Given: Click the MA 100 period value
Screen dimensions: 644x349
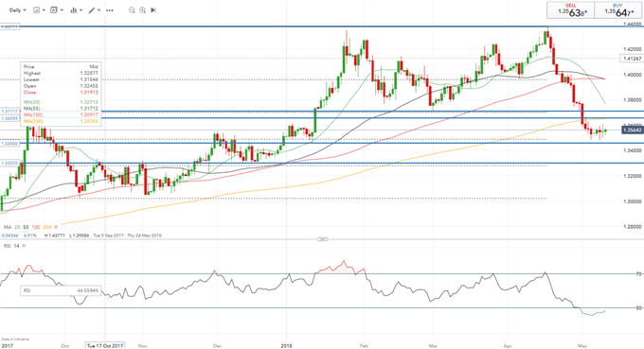Looking at the screenshot, I should (x=36, y=227).
